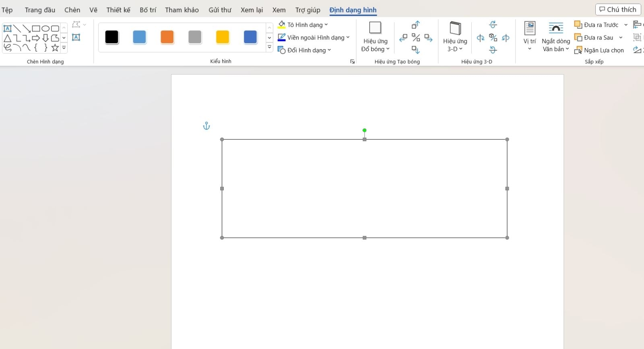Choose the rounded rectangle shape
This screenshot has width=644, height=349.
55,29
